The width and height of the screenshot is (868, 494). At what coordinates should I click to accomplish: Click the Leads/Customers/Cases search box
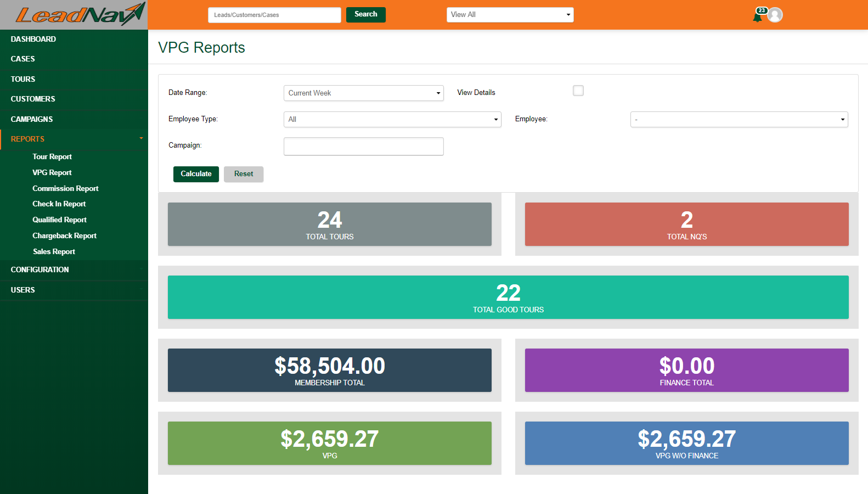pos(274,15)
